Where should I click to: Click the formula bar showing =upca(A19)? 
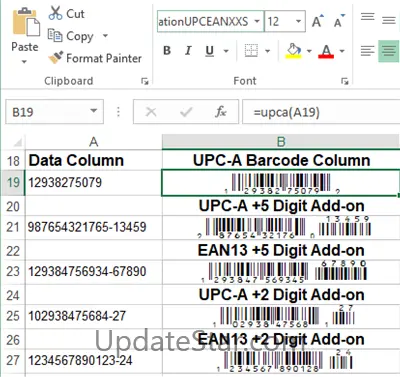point(321,112)
